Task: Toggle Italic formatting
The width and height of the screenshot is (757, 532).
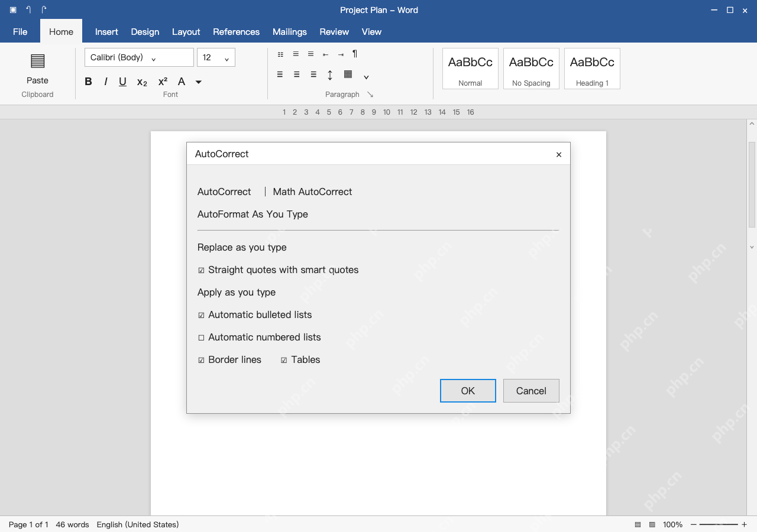Action: (105, 82)
